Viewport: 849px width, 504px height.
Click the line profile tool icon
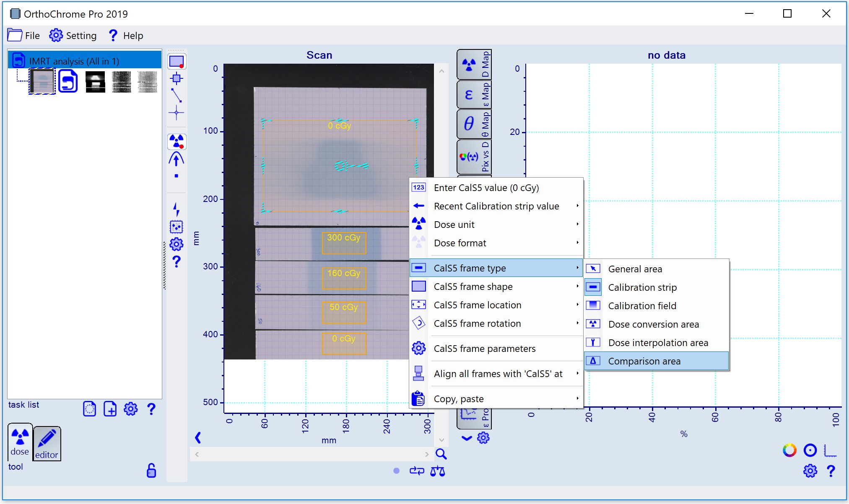(x=177, y=96)
